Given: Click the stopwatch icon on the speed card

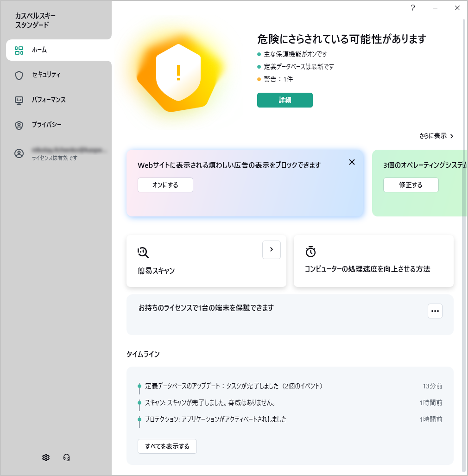Looking at the screenshot, I should pyautogui.click(x=310, y=252).
